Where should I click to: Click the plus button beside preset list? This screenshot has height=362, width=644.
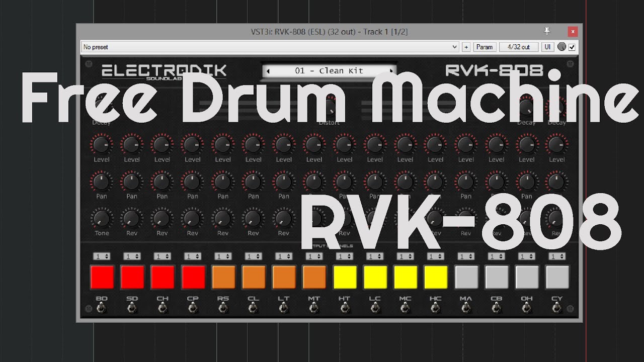(466, 47)
